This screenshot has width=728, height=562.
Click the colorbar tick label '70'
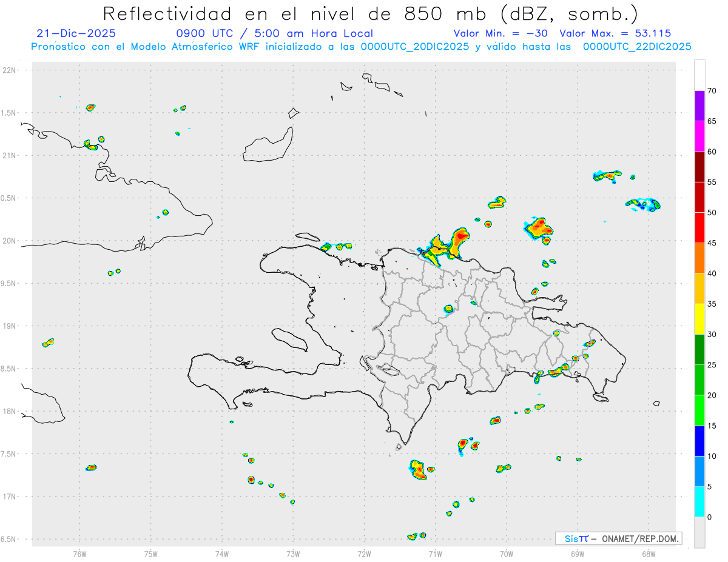[712, 91]
